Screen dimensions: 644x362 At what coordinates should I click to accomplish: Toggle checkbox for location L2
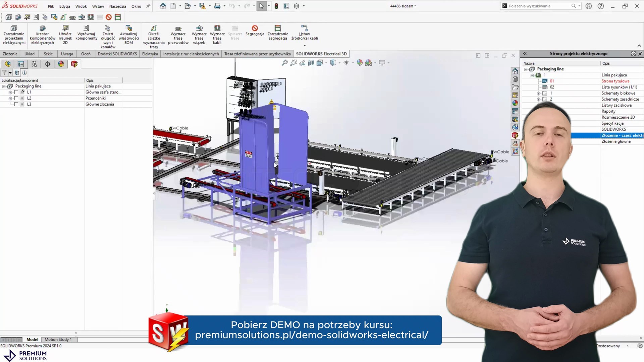coord(16,98)
